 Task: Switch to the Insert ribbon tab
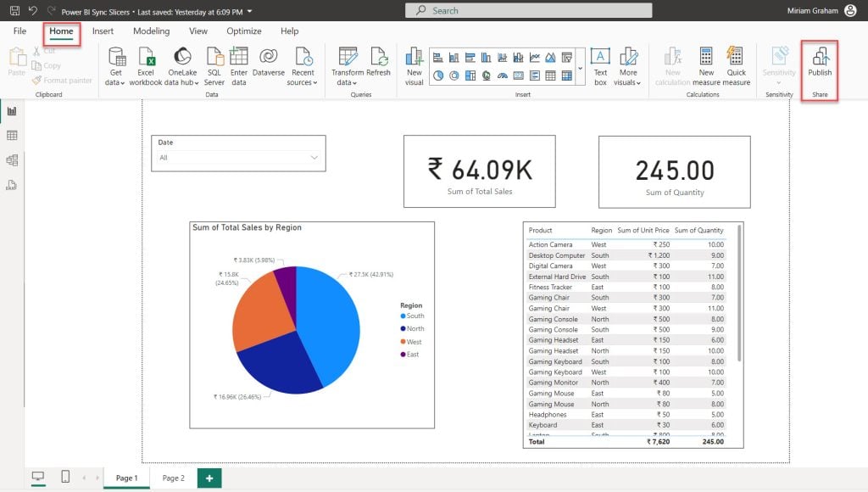[103, 31]
